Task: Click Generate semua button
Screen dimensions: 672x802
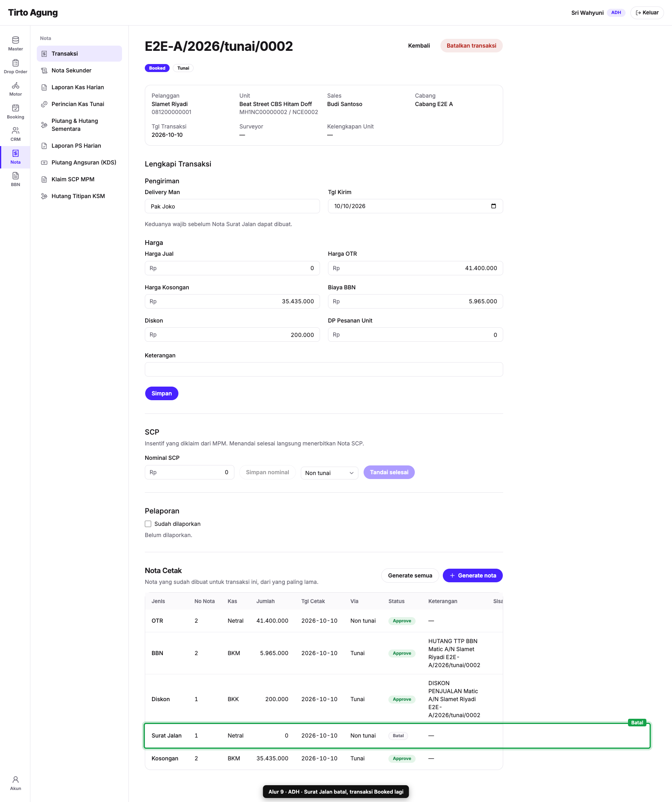Action: (410, 575)
